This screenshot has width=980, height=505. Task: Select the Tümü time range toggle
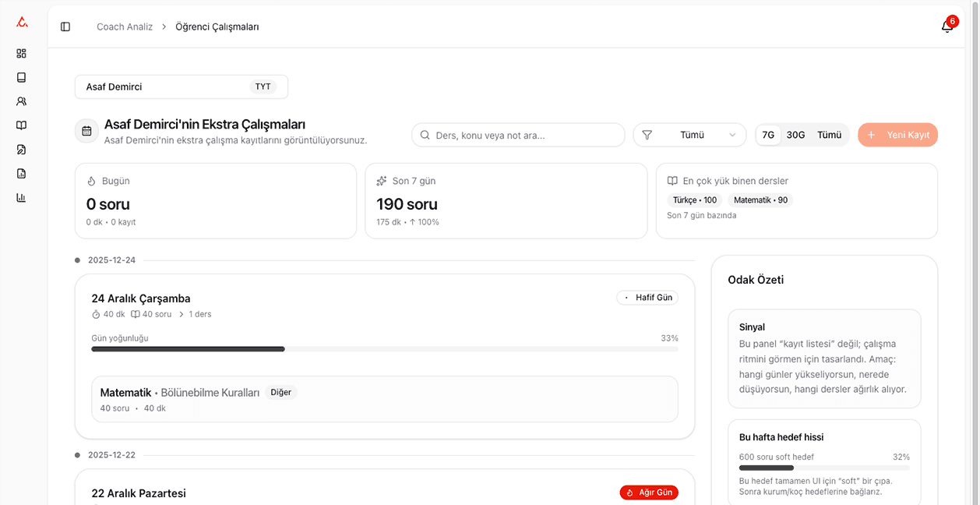[829, 135]
